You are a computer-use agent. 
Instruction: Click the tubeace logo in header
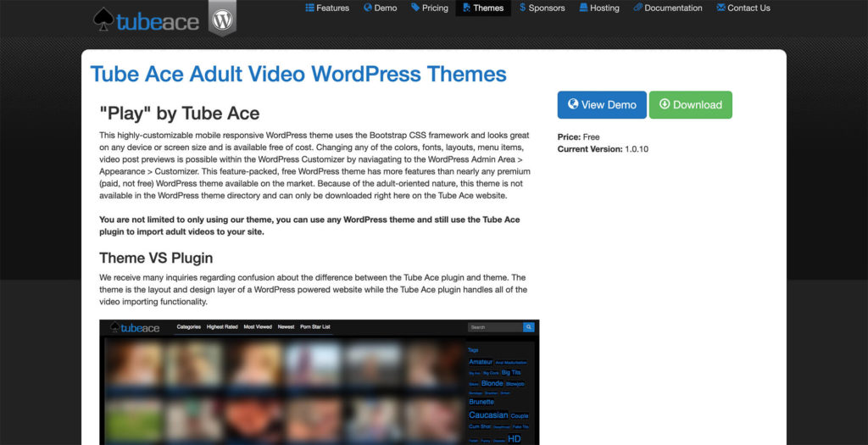(146, 20)
